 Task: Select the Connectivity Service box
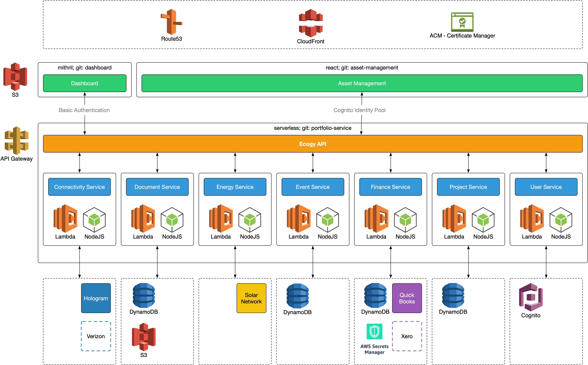(x=79, y=187)
